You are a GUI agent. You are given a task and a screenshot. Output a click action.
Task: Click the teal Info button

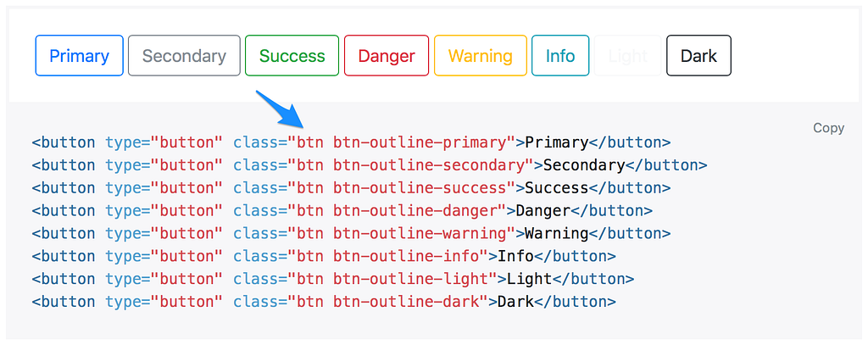[560, 55]
